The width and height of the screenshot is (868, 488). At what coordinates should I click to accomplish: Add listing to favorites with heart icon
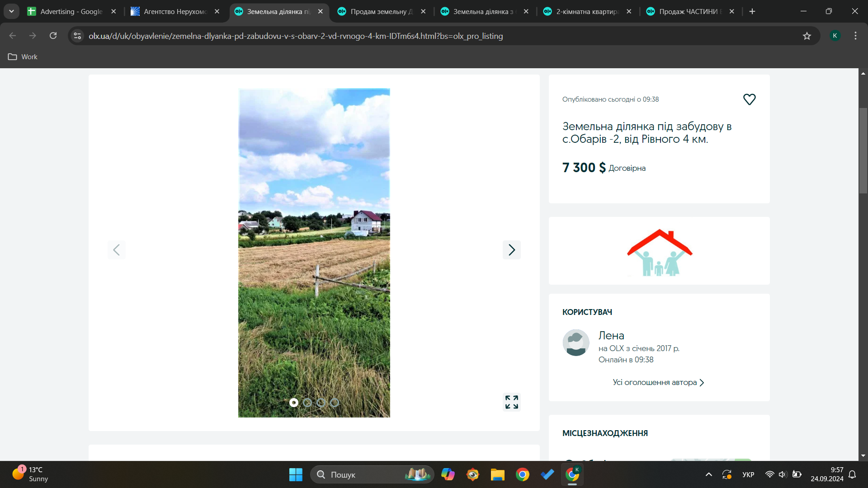pyautogui.click(x=749, y=99)
